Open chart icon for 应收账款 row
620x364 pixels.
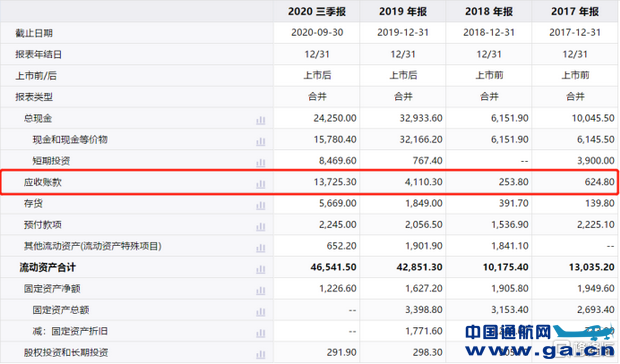point(261,183)
